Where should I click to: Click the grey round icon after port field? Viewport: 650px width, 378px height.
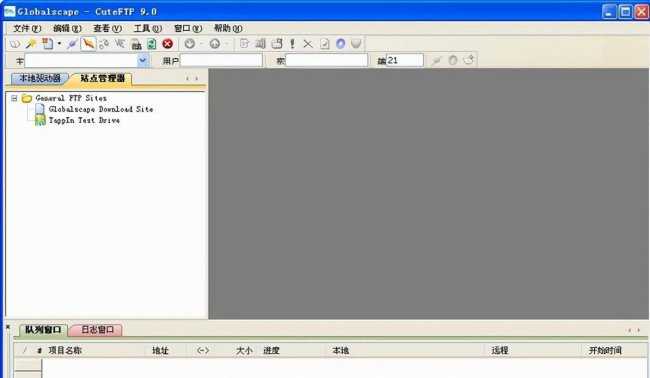[453, 61]
